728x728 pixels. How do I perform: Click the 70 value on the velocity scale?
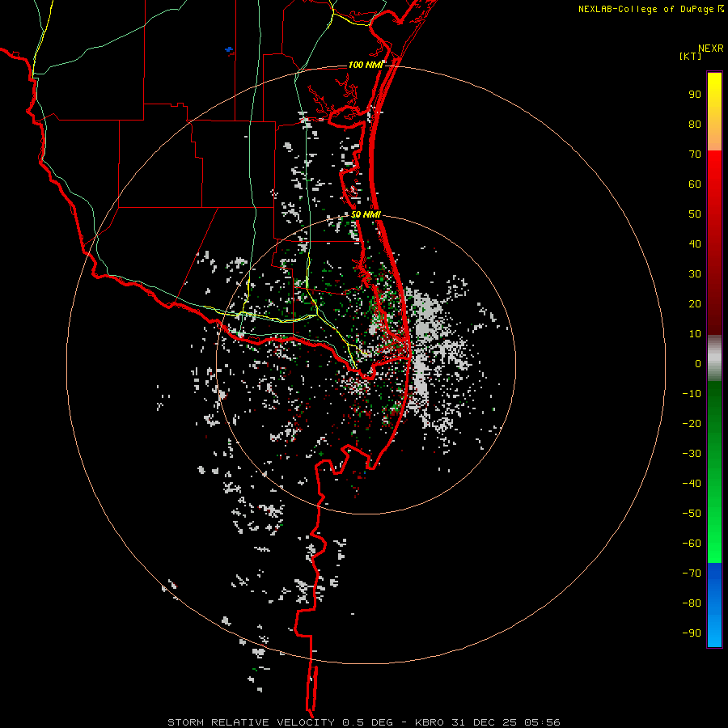pyautogui.click(x=695, y=154)
